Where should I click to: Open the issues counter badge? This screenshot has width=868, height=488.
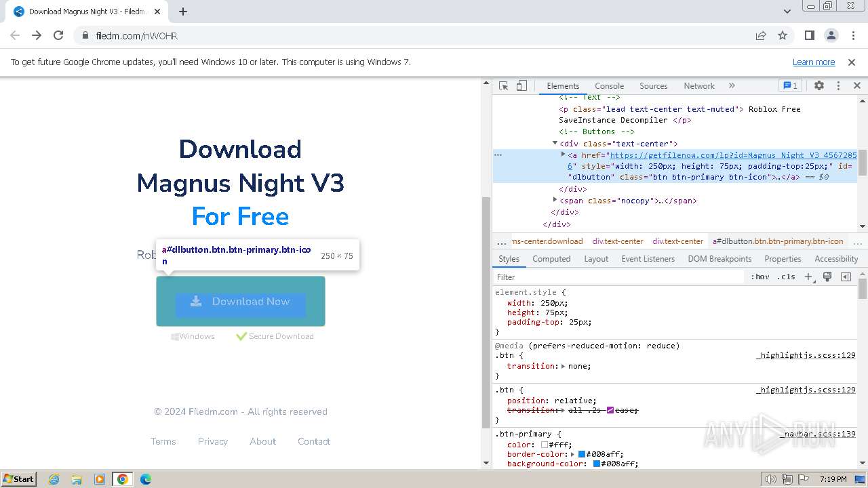[790, 86]
